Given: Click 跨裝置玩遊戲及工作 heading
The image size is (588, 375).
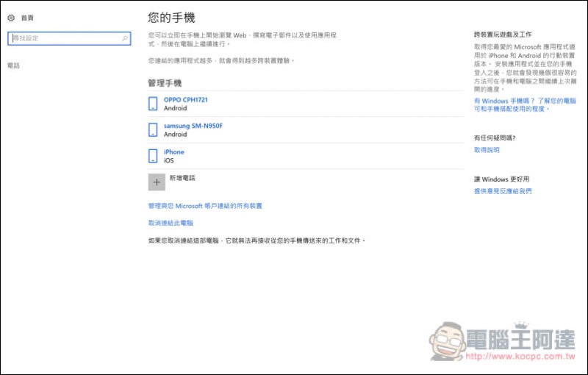Looking at the screenshot, I should (503, 35).
